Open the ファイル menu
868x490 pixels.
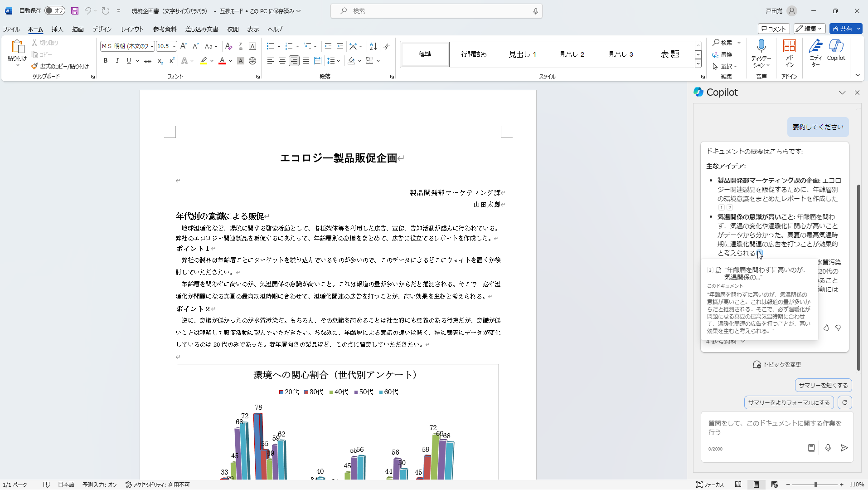[x=11, y=29]
